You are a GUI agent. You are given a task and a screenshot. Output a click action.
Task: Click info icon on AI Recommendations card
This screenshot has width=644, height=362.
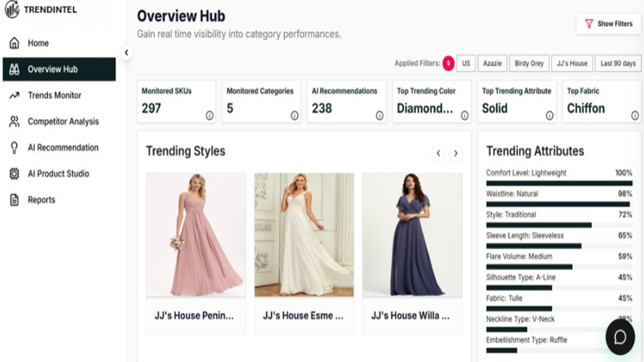[379, 116]
